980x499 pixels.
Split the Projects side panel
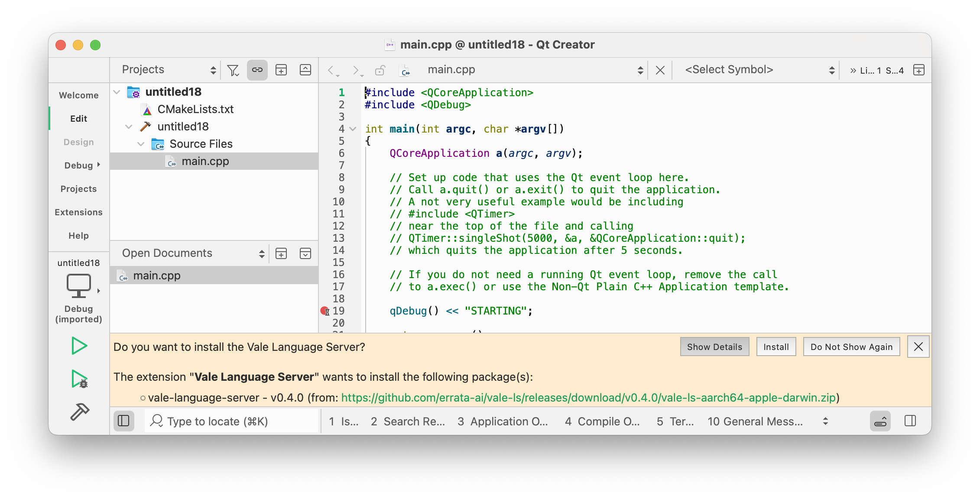(x=281, y=70)
